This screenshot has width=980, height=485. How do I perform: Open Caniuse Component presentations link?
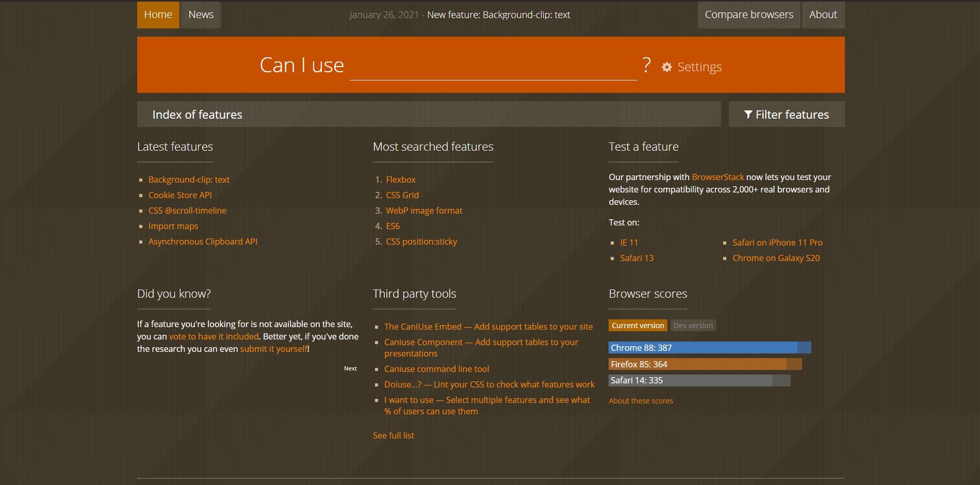(481, 348)
